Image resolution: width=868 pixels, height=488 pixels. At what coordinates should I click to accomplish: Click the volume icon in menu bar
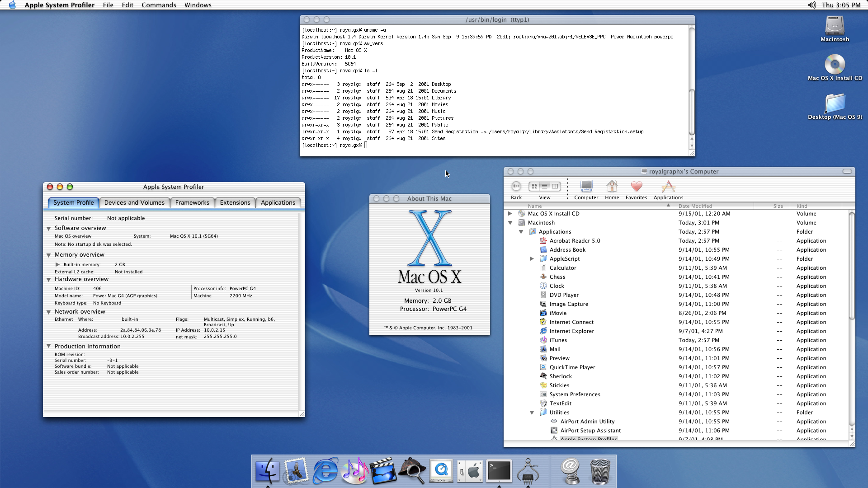coord(812,5)
